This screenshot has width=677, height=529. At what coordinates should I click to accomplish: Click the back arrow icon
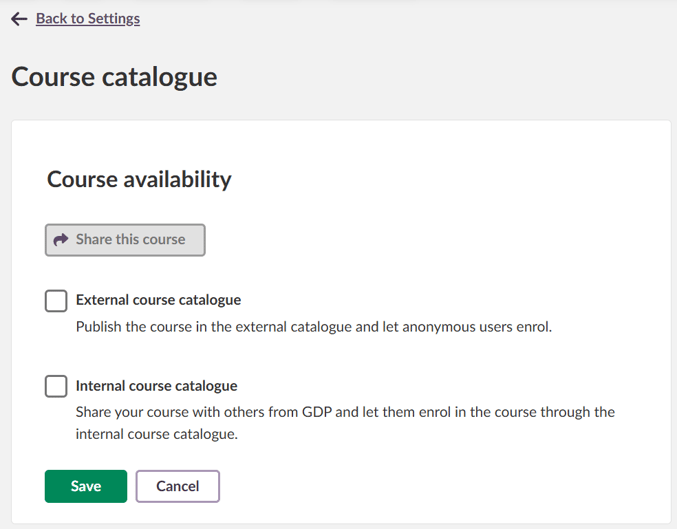click(x=19, y=19)
